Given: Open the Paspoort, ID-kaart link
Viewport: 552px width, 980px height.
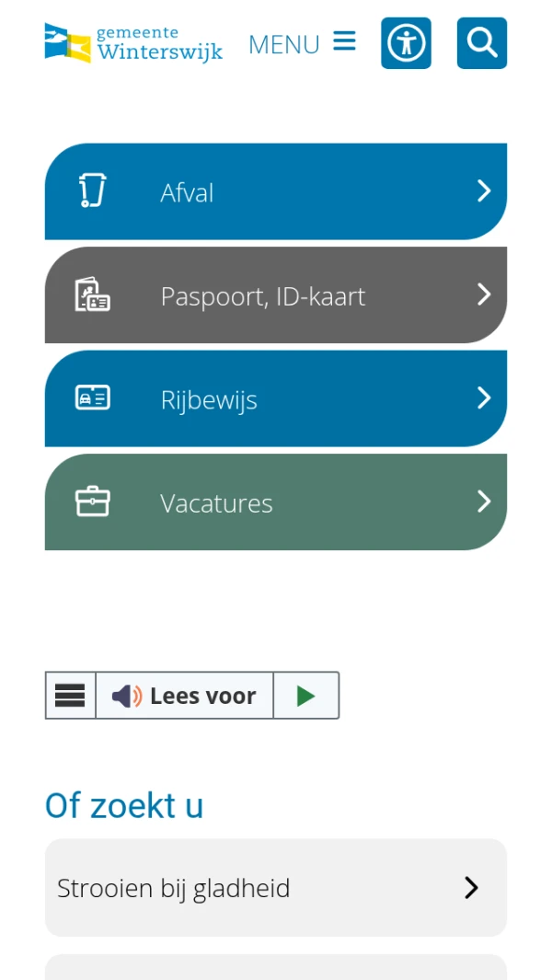Looking at the screenshot, I should point(262,296).
